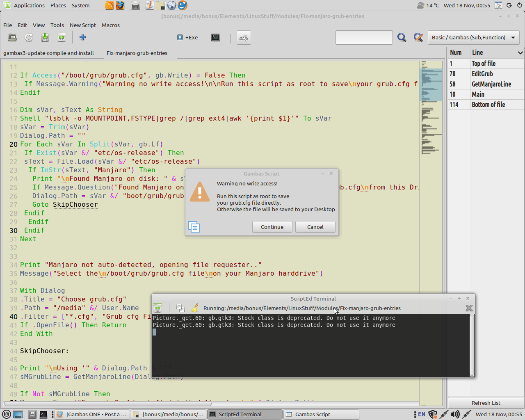Click Refresh List button
The image size is (525, 420).
[486, 403]
